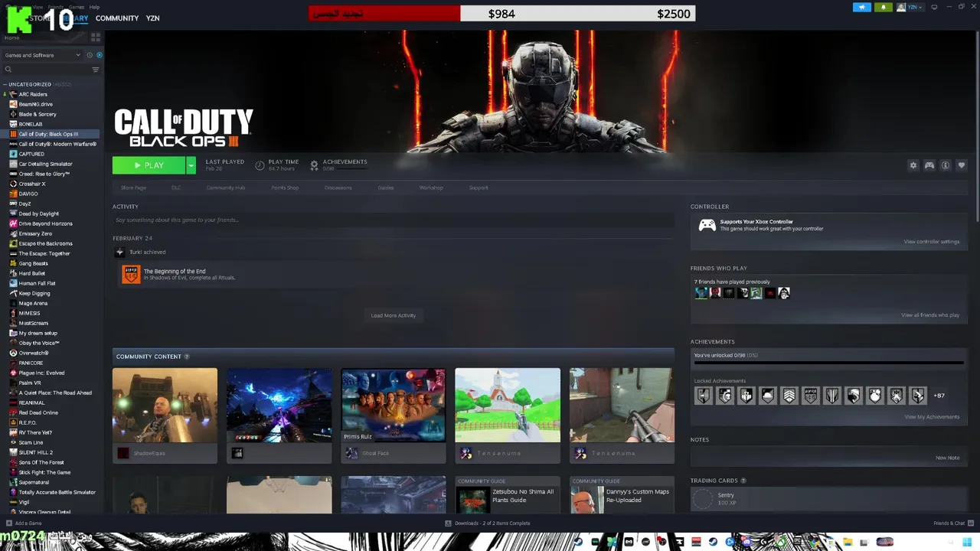Launch game with the green Play button

149,165
